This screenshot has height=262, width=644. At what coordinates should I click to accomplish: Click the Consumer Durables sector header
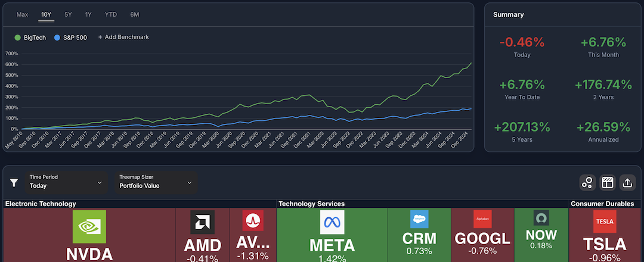(602, 204)
